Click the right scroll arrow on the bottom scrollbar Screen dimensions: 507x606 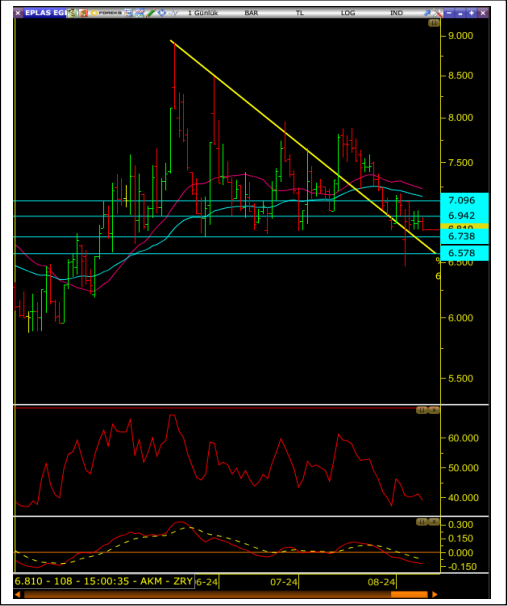click(x=435, y=594)
